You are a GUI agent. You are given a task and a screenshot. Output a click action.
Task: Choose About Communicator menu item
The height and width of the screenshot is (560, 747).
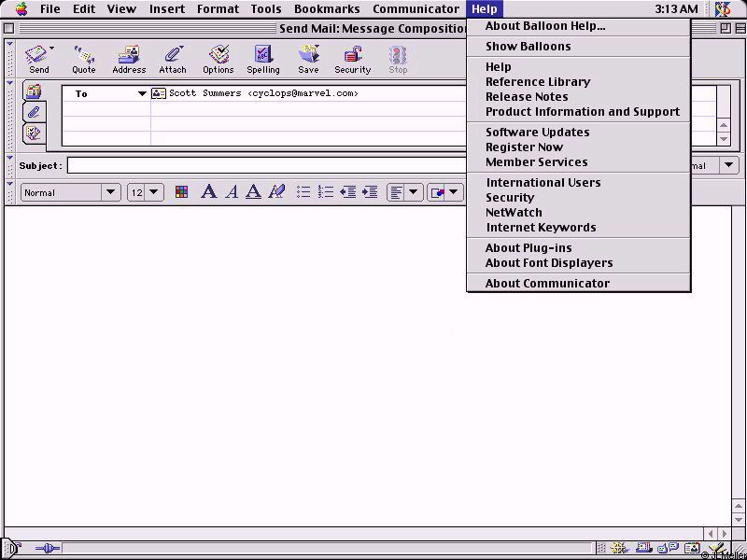547,284
